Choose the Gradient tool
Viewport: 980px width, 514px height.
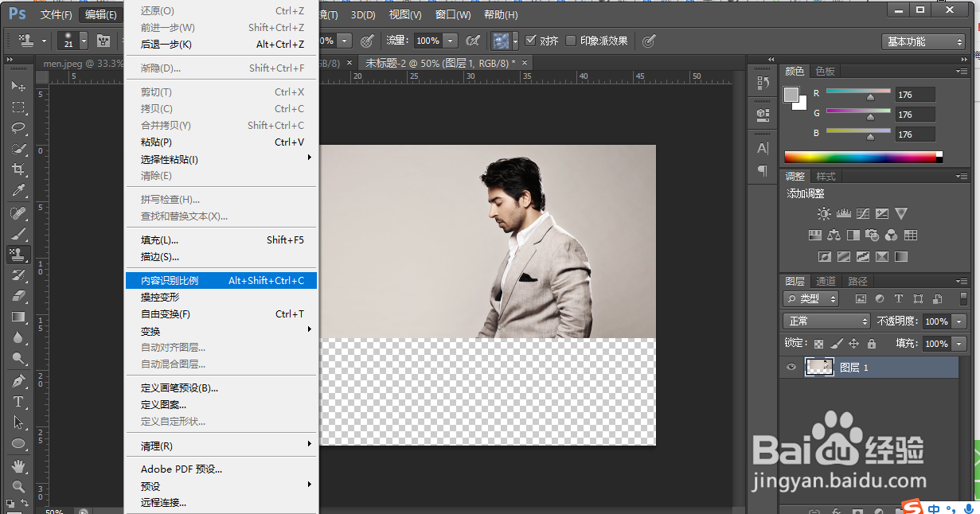click(18, 317)
